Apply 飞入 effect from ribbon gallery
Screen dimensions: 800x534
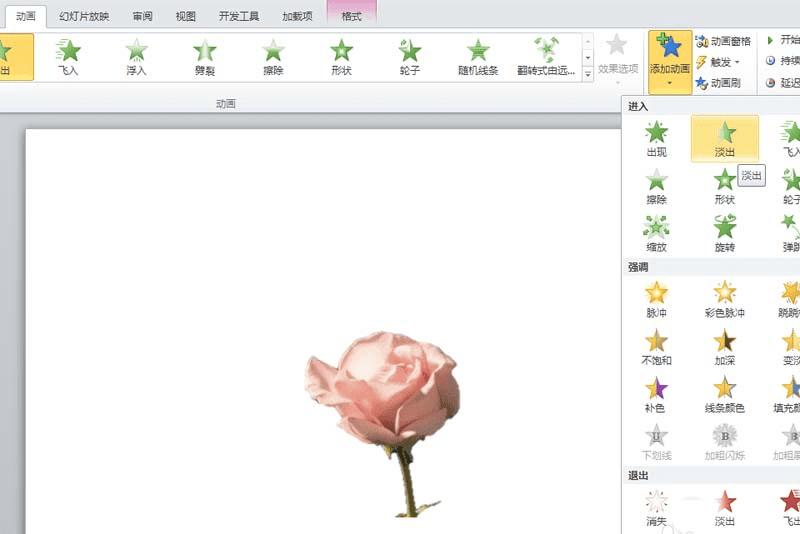(68, 57)
